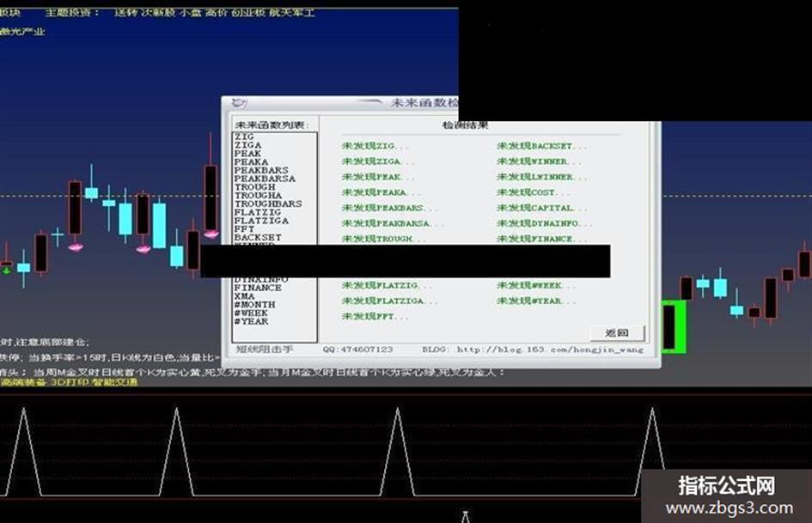Open the blog.163.com/hongjin_wang blog link
Viewport: 812px width, 523px height.
(x=550, y=350)
